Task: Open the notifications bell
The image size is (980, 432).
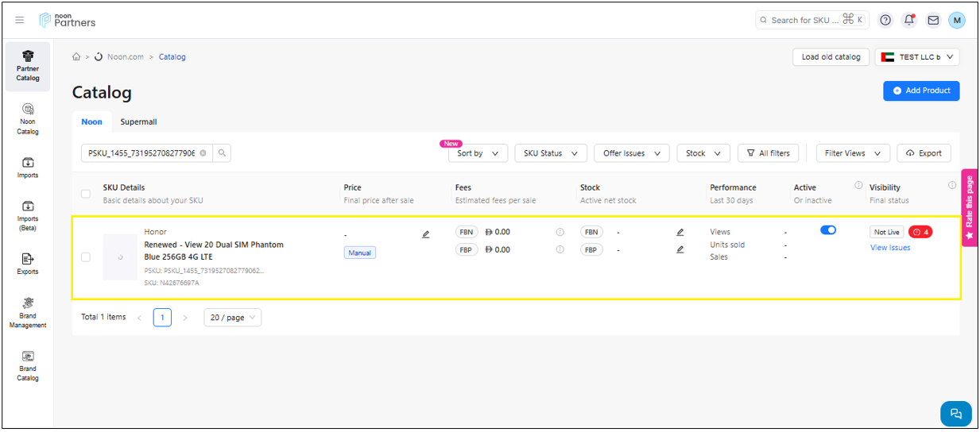Action: click(x=909, y=20)
